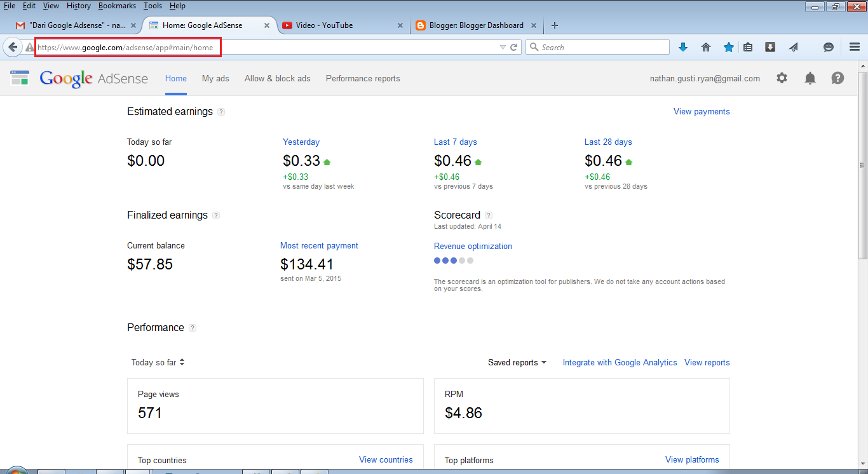Click help icon beside Scorecard
Image resolution: width=868 pixels, height=474 pixels.
point(489,215)
